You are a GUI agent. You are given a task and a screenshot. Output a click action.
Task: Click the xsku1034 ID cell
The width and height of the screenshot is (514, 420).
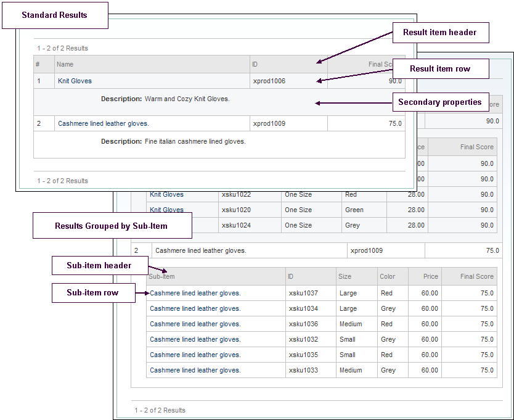coord(311,309)
